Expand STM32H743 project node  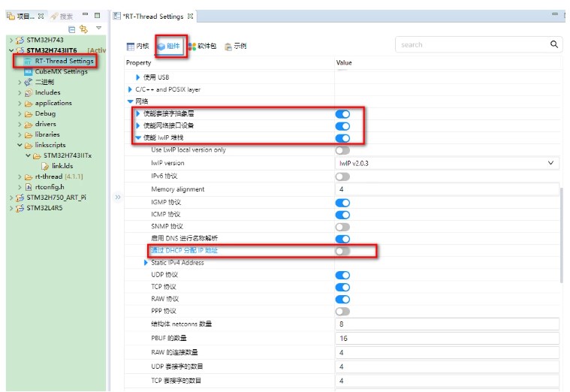click(11, 40)
